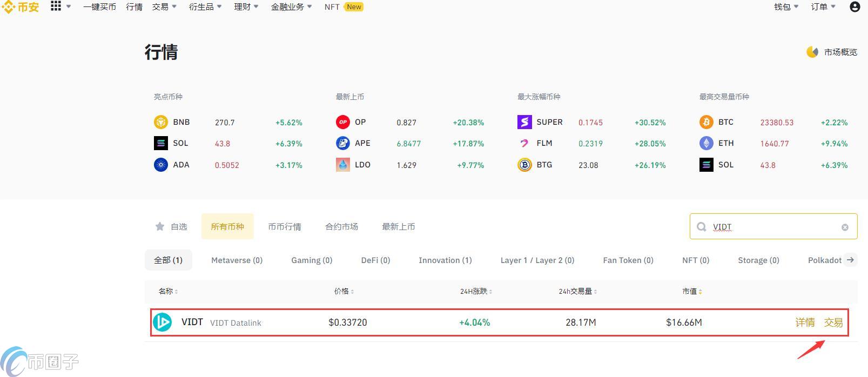Select the NFT (0) category filter
Viewport: 868px width, 377px height.
point(696,260)
